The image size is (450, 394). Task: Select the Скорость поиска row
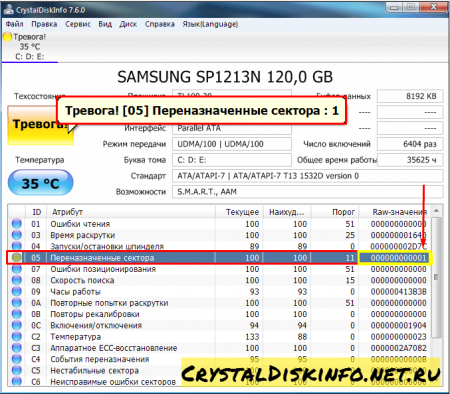point(218,280)
